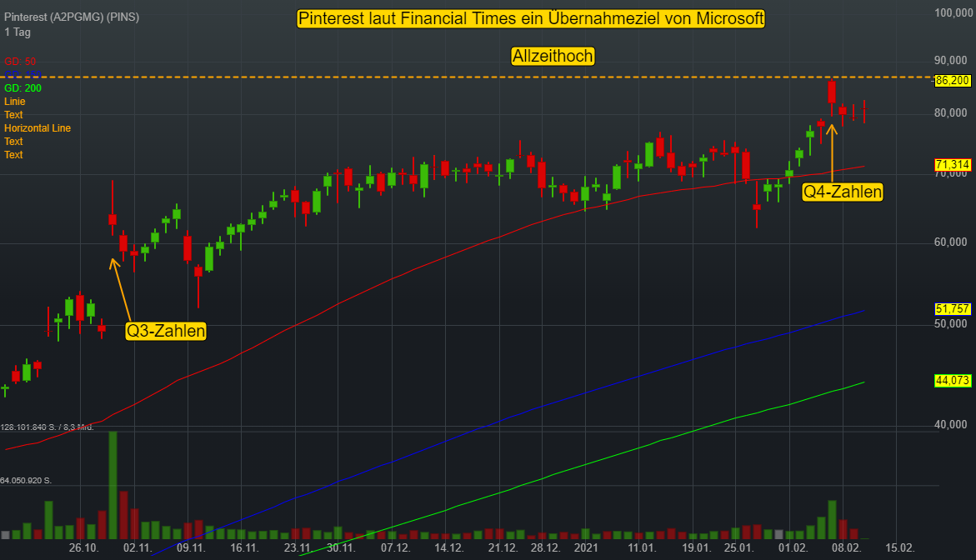Click the red "GD: 50" legend entry
This screenshot has height=560, width=976.
(20, 62)
